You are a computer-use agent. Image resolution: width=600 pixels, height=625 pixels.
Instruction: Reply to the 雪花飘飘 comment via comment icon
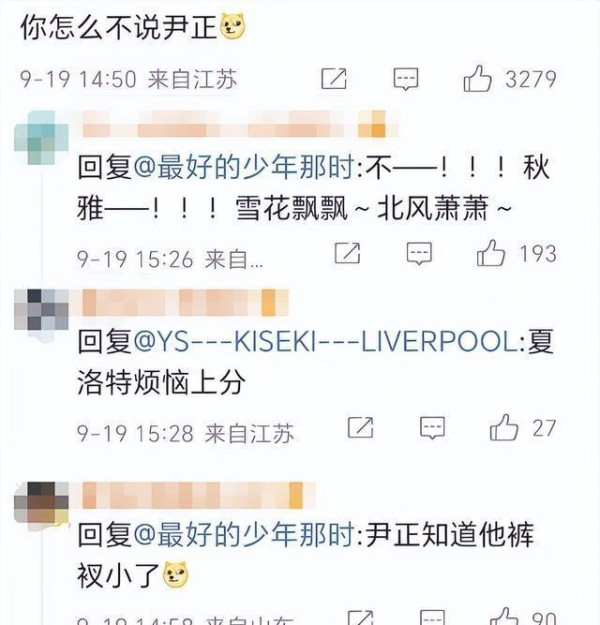pyautogui.click(x=419, y=253)
